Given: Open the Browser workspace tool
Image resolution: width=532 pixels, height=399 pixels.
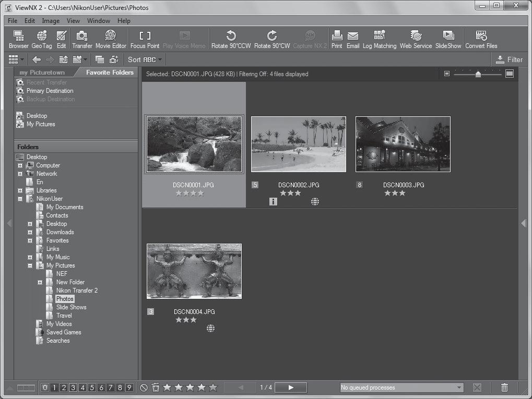Looking at the screenshot, I should [18, 39].
